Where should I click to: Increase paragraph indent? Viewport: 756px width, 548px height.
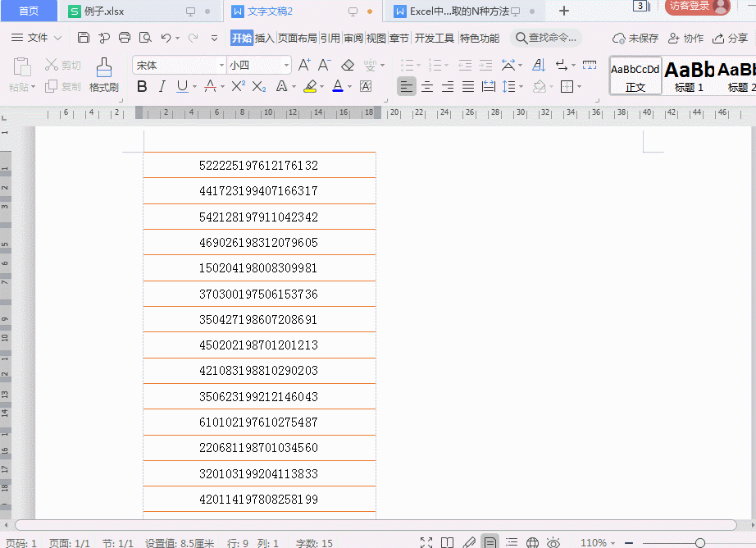(485, 65)
